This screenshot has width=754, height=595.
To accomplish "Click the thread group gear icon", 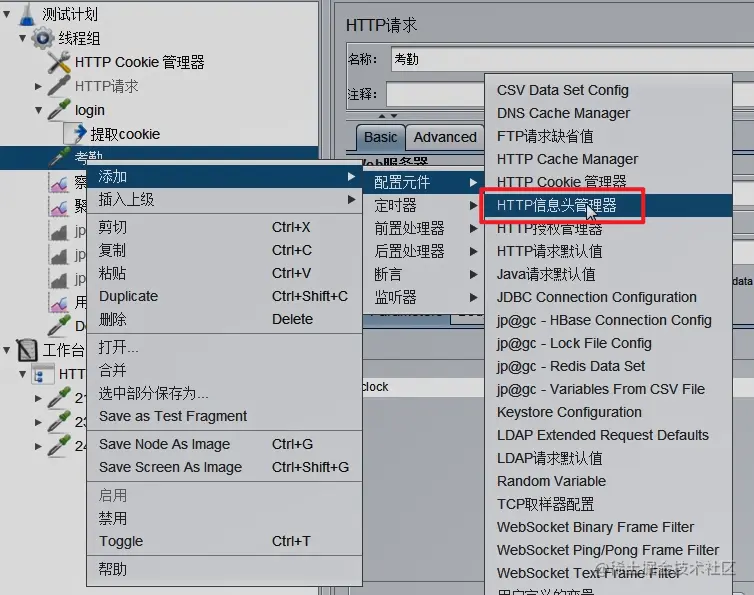I will pos(42,38).
